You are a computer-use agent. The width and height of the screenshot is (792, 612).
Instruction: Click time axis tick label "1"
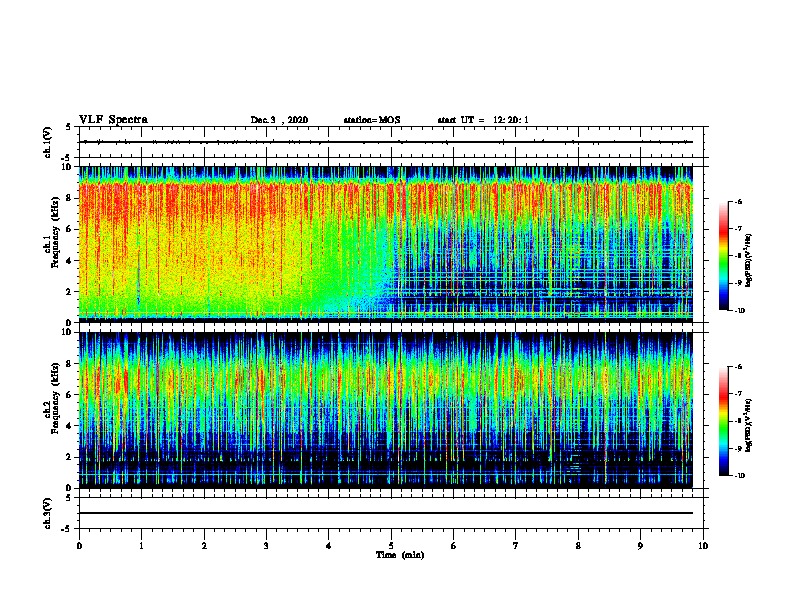(x=141, y=546)
